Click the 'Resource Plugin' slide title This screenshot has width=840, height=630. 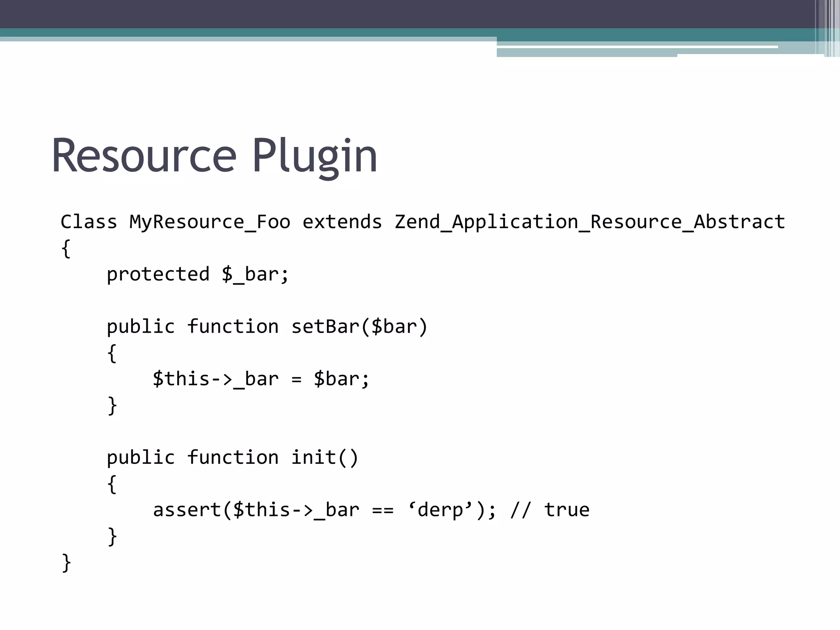[x=214, y=156]
